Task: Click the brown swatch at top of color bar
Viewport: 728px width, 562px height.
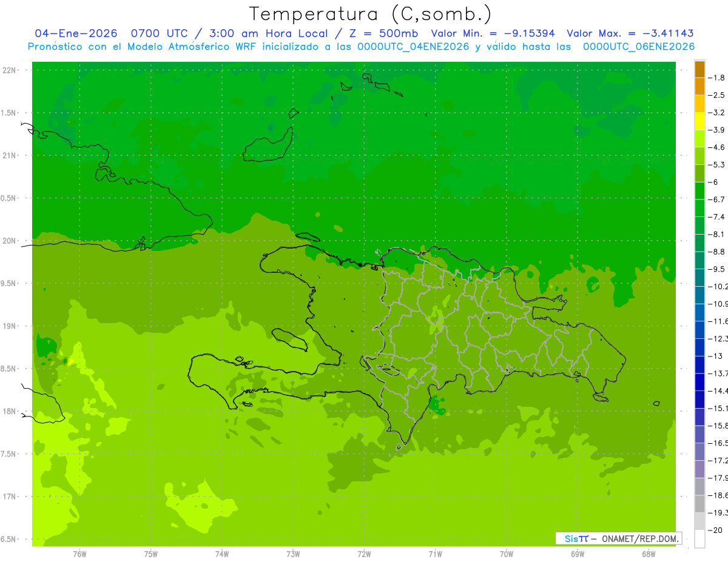Action: click(699, 69)
